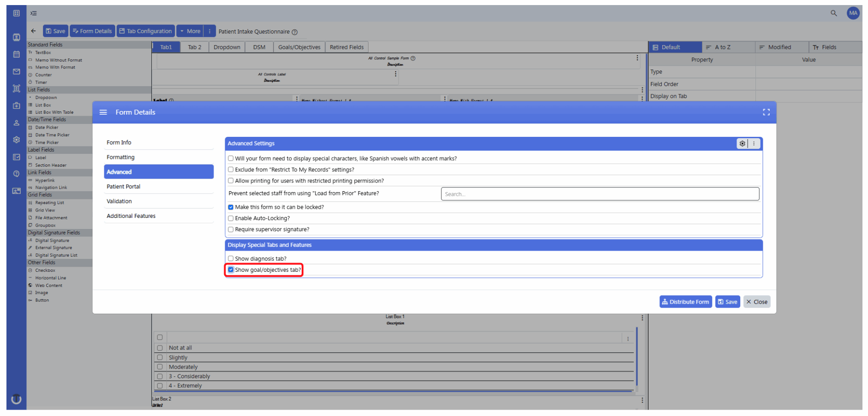Click the Form Details toolbar button
868x416 pixels.
(92, 31)
